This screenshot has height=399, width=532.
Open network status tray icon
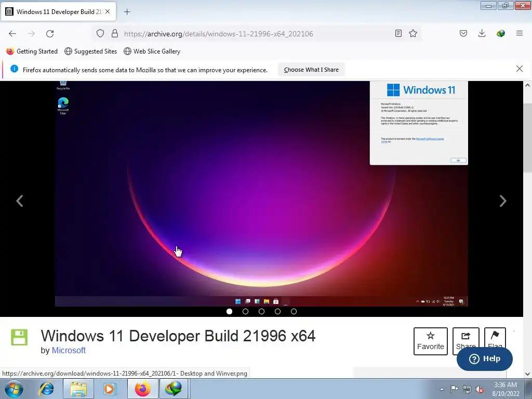pos(467,389)
